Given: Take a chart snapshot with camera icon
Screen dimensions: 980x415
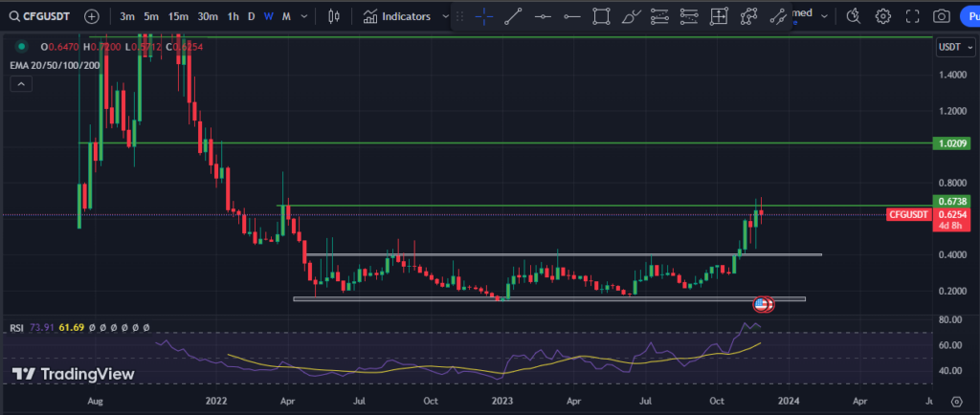Looking at the screenshot, I should pos(942,17).
